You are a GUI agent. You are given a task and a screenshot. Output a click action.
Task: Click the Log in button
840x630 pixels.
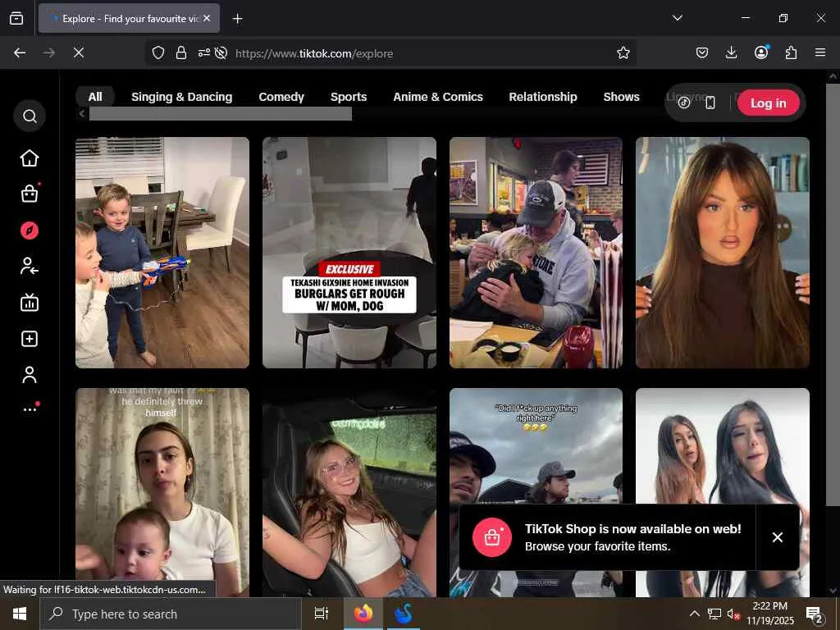point(768,103)
